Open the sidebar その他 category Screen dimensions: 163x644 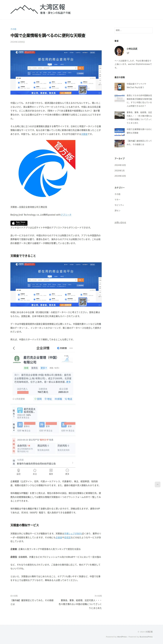117,194
